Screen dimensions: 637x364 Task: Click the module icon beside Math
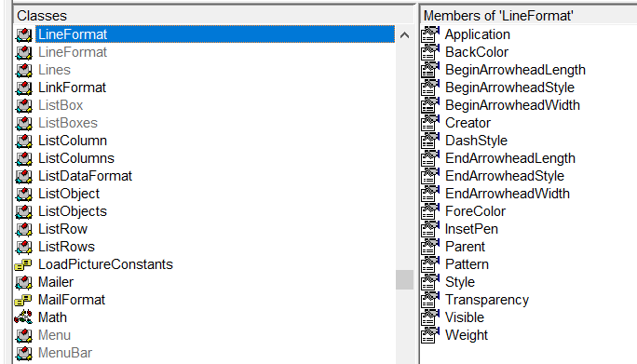(23, 317)
